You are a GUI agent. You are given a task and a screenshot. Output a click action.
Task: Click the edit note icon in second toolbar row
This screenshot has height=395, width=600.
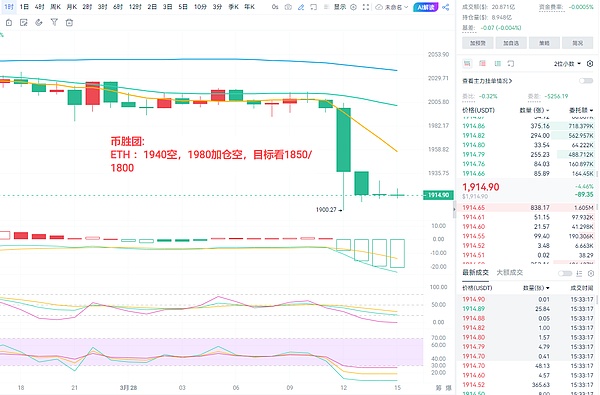(24, 23)
